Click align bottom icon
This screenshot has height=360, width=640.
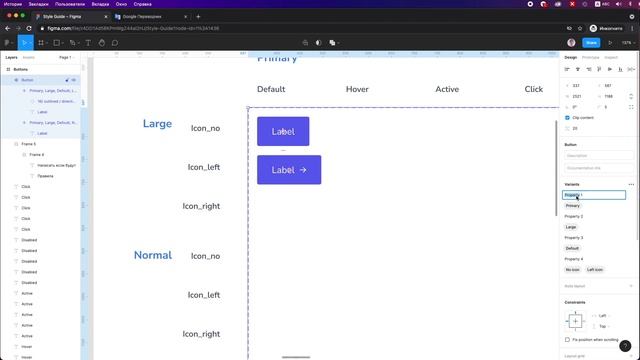point(620,69)
